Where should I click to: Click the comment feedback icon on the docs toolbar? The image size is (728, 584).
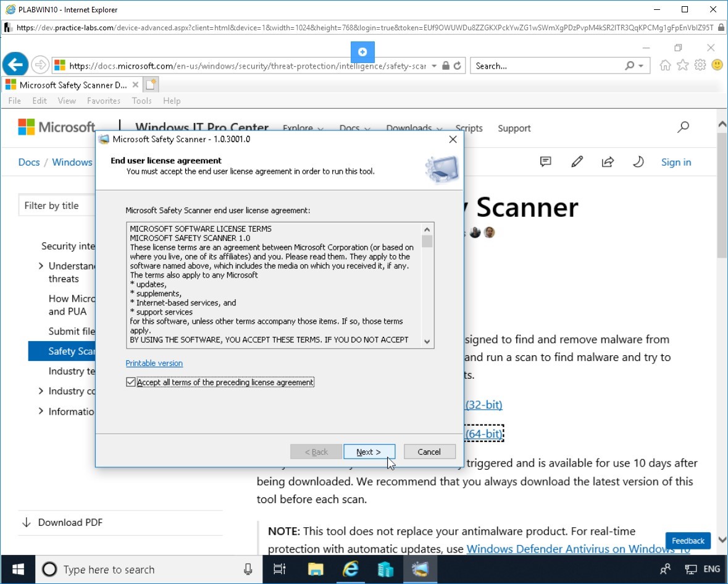[x=545, y=162]
